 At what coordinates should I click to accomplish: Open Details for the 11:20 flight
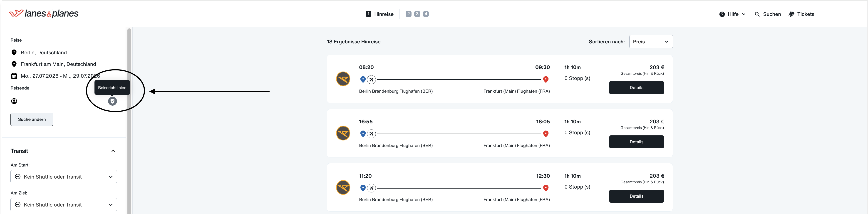[636, 196]
